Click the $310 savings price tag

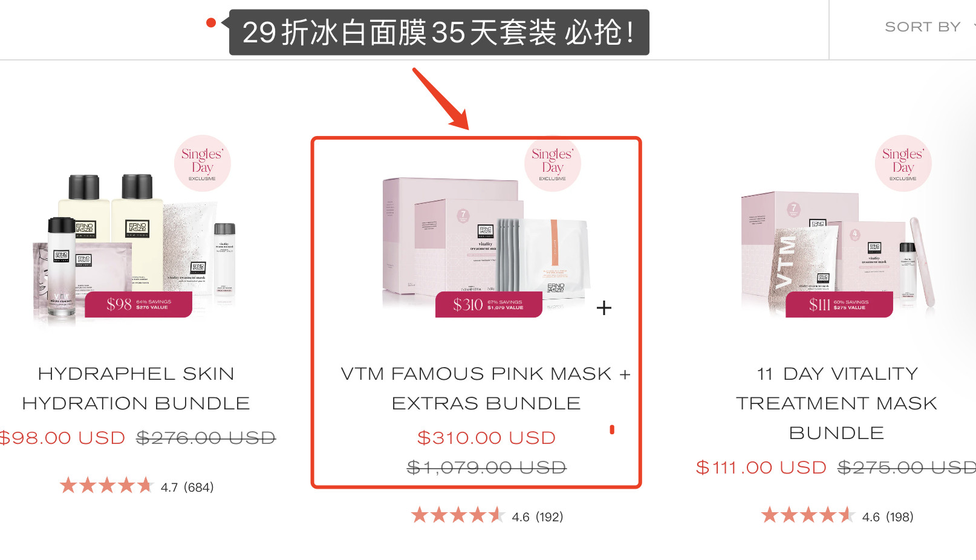pyautogui.click(x=489, y=304)
